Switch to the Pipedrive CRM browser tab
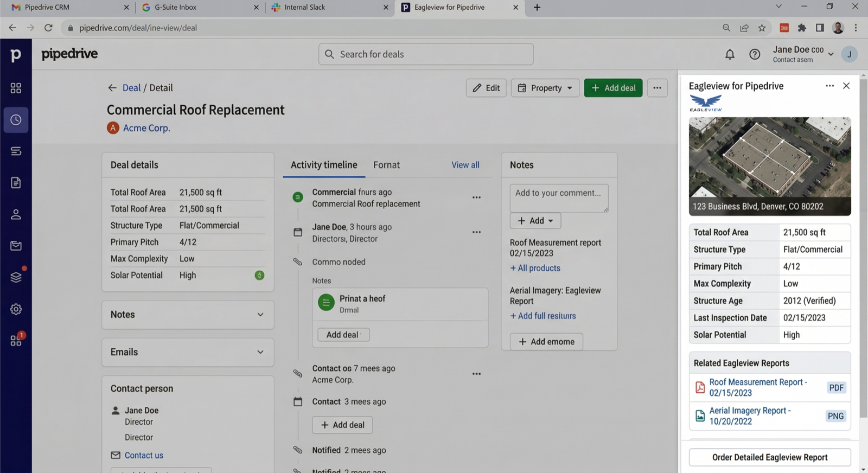The image size is (868, 473). (x=69, y=8)
